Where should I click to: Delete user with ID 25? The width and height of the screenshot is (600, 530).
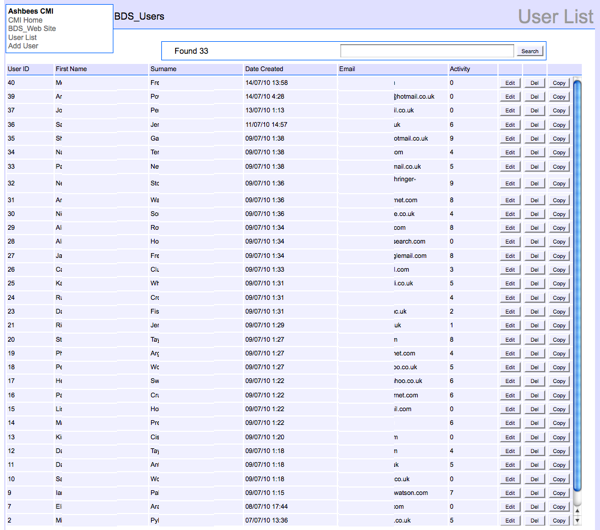[x=535, y=284]
